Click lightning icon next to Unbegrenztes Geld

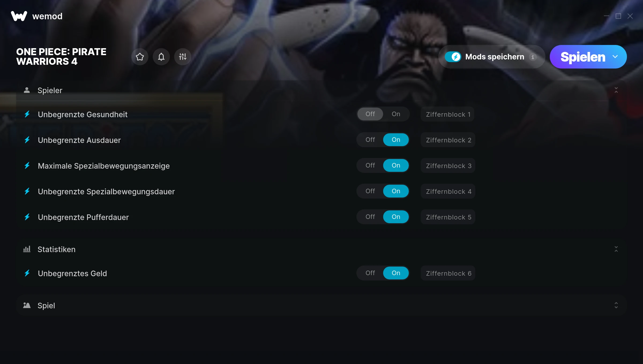tap(27, 273)
